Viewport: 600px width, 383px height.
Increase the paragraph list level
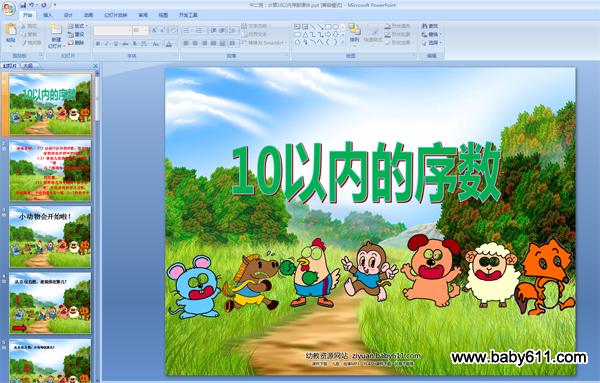pos(222,30)
